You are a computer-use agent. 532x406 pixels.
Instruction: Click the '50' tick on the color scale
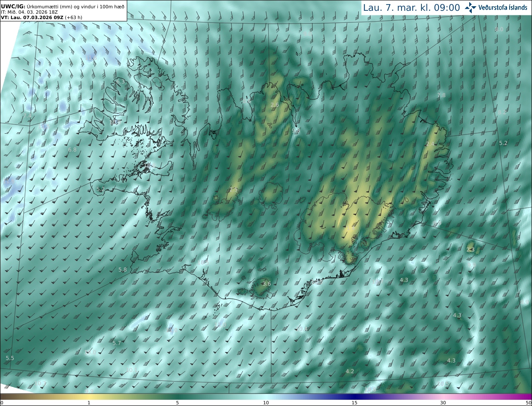(x=529, y=403)
